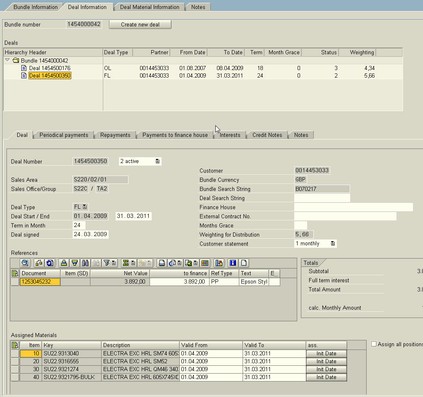Click the Net Value column header

click(120, 273)
